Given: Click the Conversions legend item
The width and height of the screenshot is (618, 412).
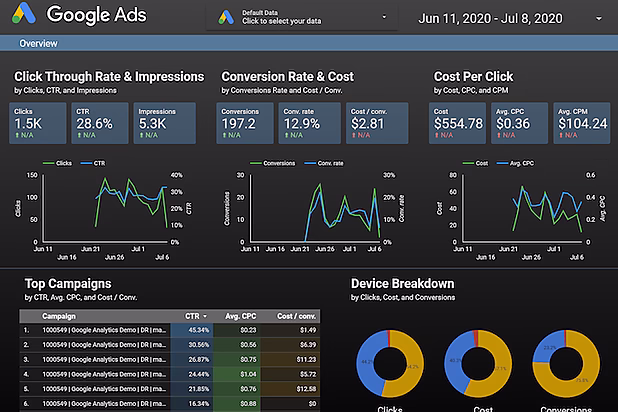Looking at the screenshot, I should [x=272, y=163].
